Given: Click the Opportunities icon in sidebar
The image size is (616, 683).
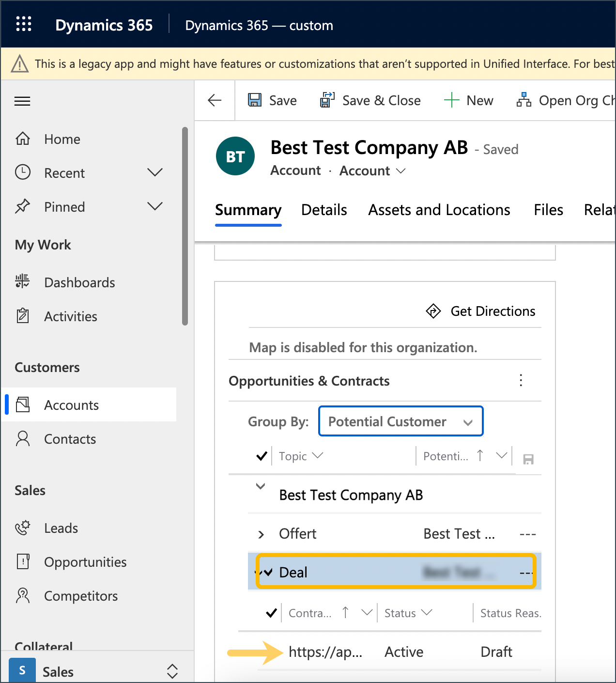Looking at the screenshot, I should [x=23, y=561].
